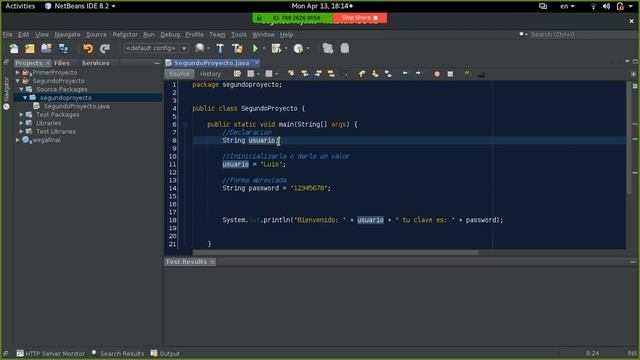640x360 pixels.
Task: Click the Build Project hammer icon
Action: (x=220, y=49)
